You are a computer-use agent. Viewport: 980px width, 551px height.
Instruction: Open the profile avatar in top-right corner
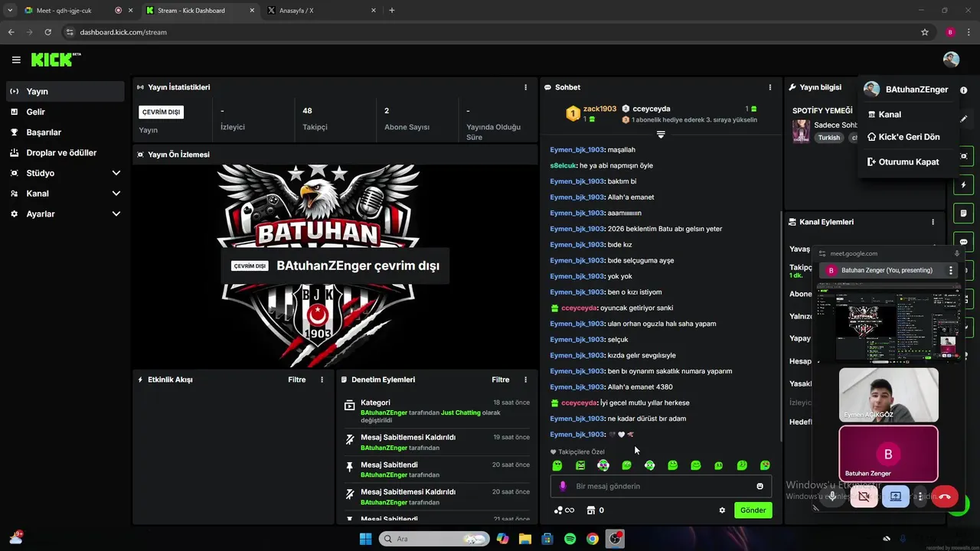coord(951,60)
